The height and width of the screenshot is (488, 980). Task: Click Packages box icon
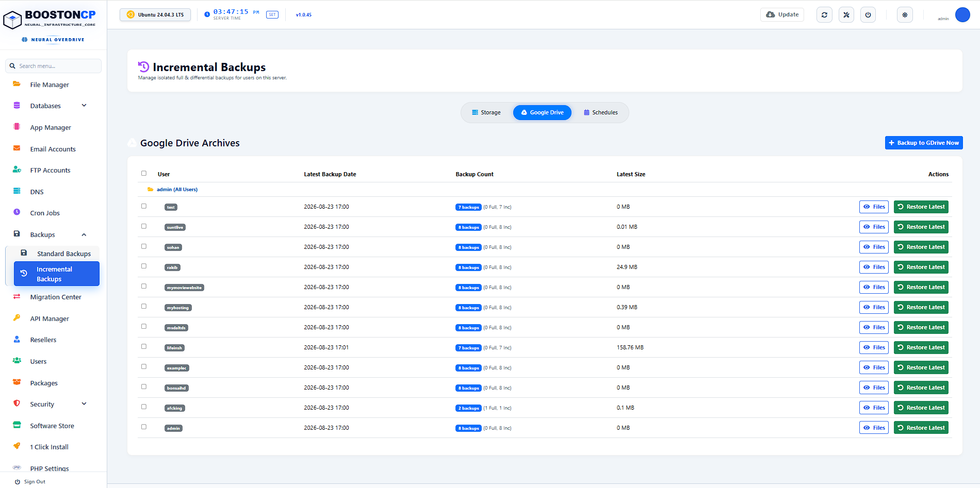[x=17, y=382]
